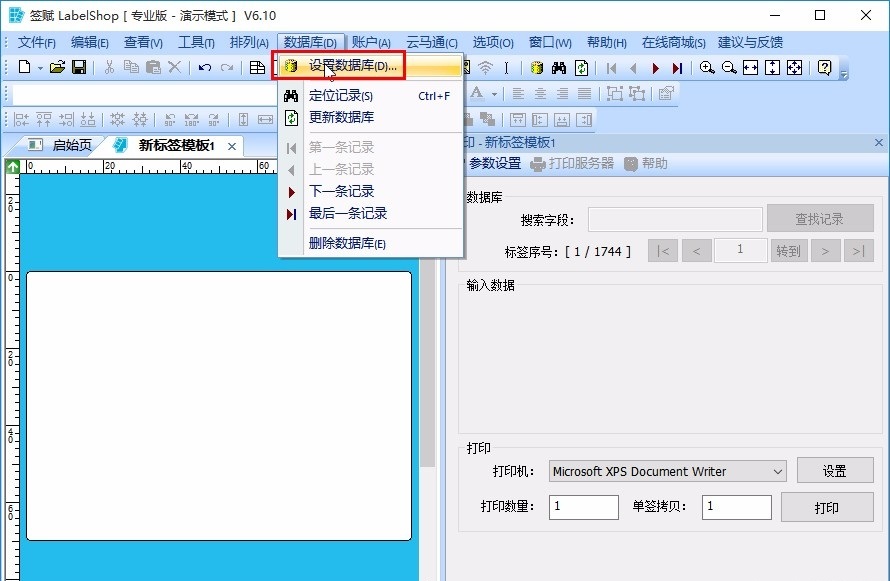
Task: Save the label via the Save icon
Action: coord(80,67)
